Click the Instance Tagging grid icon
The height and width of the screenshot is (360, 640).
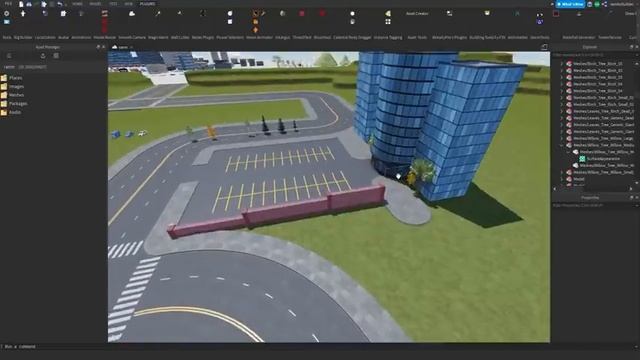(388, 22)
